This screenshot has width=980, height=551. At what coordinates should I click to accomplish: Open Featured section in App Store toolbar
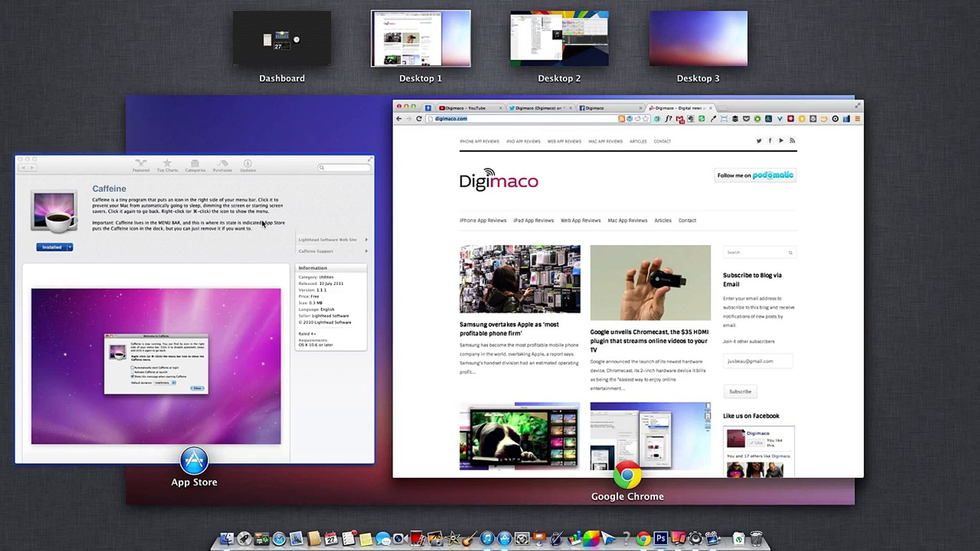point(141,166)
